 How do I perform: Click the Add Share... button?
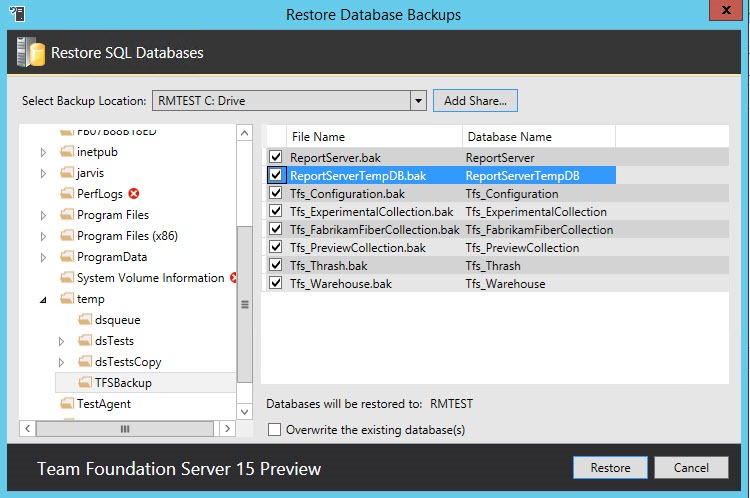click(475, 101)
